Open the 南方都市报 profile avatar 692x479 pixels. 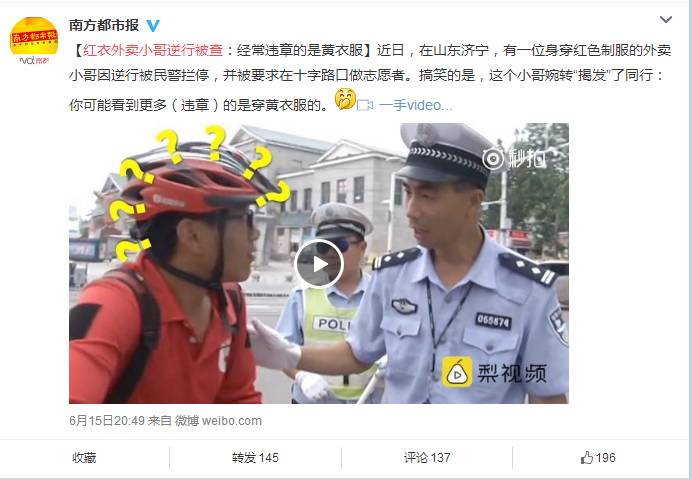click(x=34, y=40)
